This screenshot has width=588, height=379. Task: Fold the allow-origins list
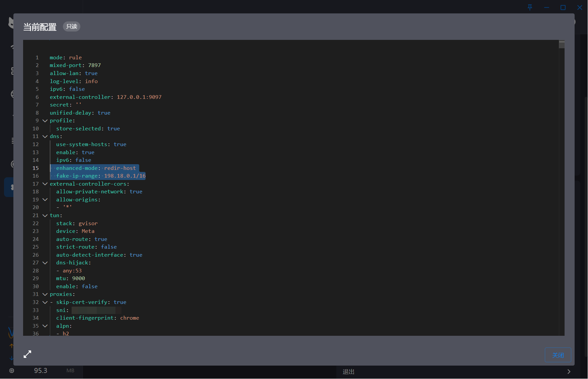[45, 200]
